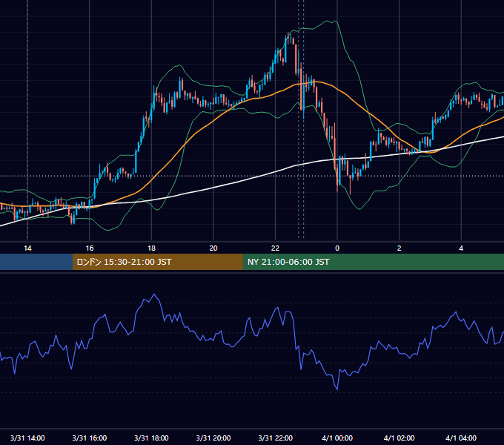
Task: Click the 3/31 20:00 time label
Action: pyautogui.click(x=213, y=438)
